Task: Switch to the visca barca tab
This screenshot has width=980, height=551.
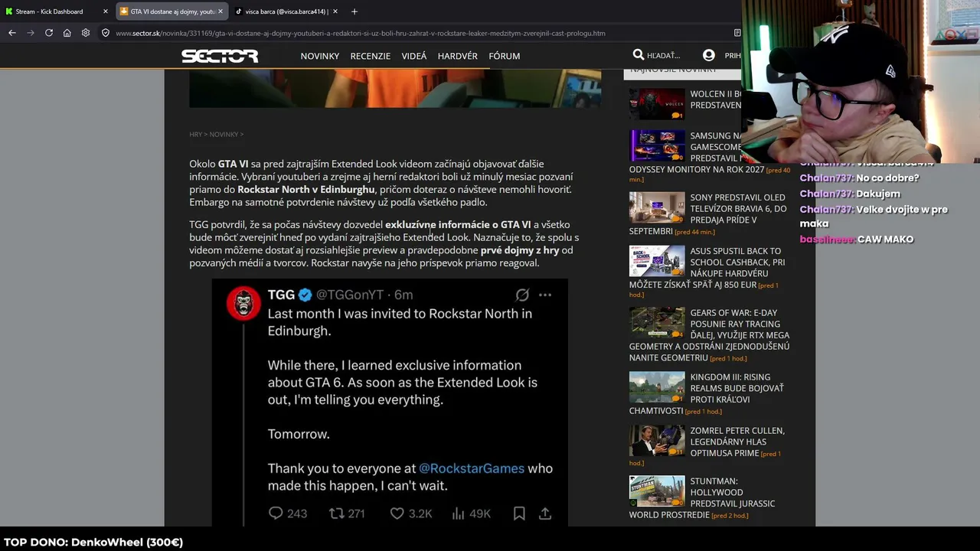Action: coord(286,11)
